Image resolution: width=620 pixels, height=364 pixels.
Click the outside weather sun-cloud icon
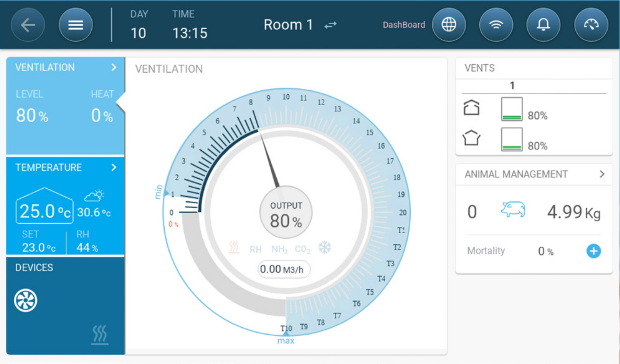click(x=94, y=196)
